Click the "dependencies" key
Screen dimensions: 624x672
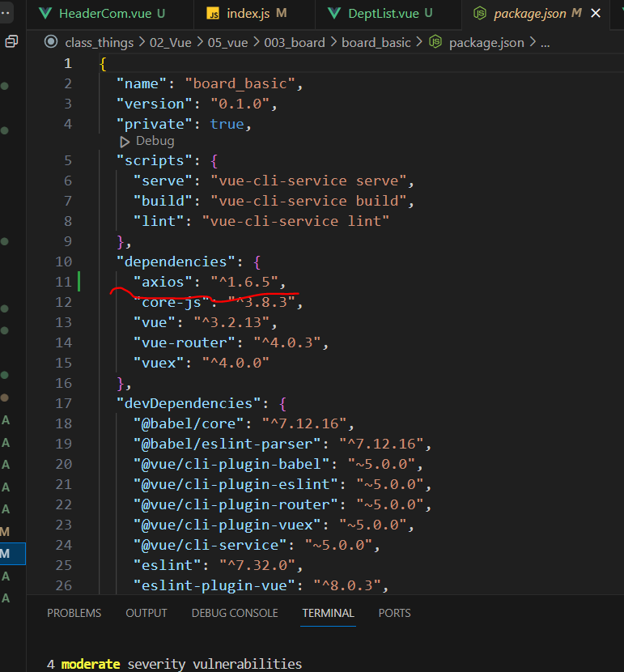176,262
